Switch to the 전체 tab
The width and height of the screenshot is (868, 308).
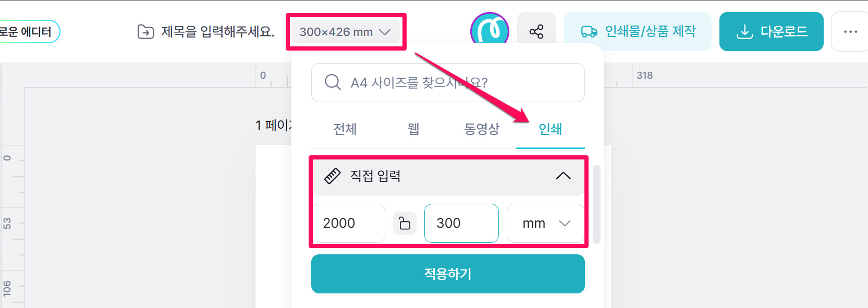(345, 129)
